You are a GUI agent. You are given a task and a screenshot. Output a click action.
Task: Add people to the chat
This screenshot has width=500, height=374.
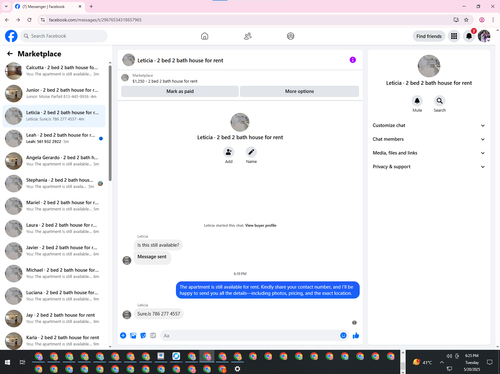[229, 152]
